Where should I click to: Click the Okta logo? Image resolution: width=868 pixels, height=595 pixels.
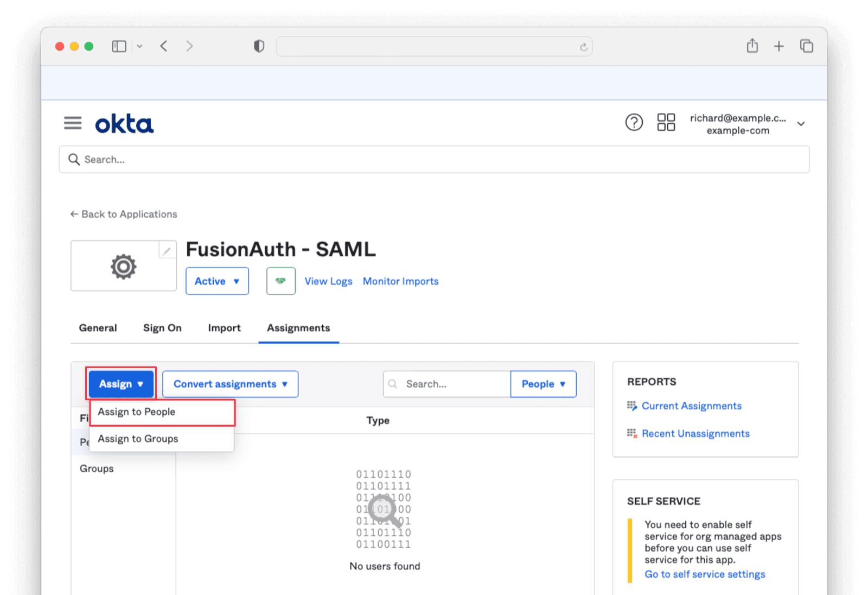[x=124, y=124]
